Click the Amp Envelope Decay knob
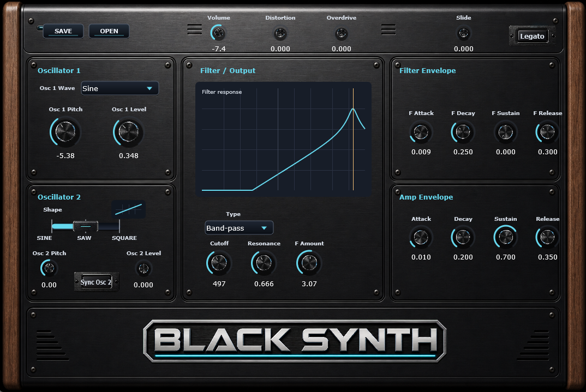Viewport: 586px width, 392px height. coord(463,237)
